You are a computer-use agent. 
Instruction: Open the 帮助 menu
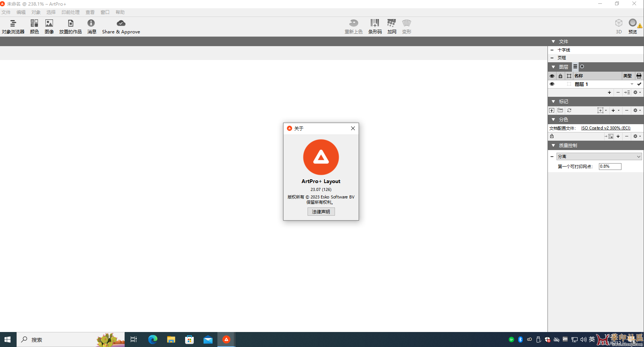[x=120, y=12]
